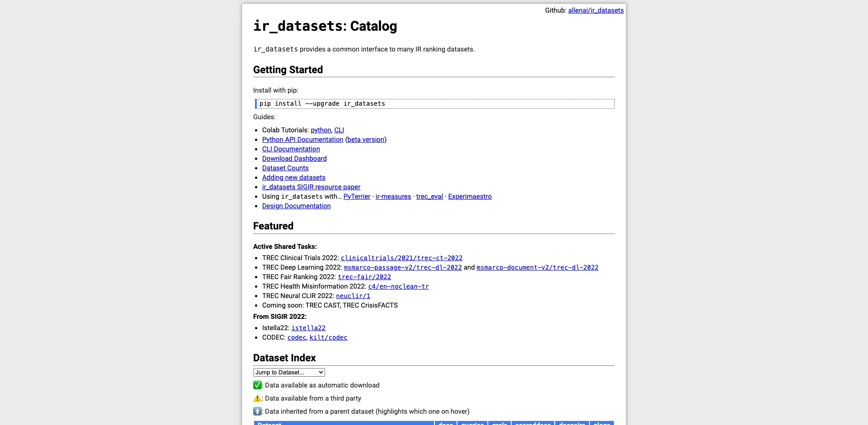Click the Featured section heading
868x425 pixels.
tap(273, 226)
